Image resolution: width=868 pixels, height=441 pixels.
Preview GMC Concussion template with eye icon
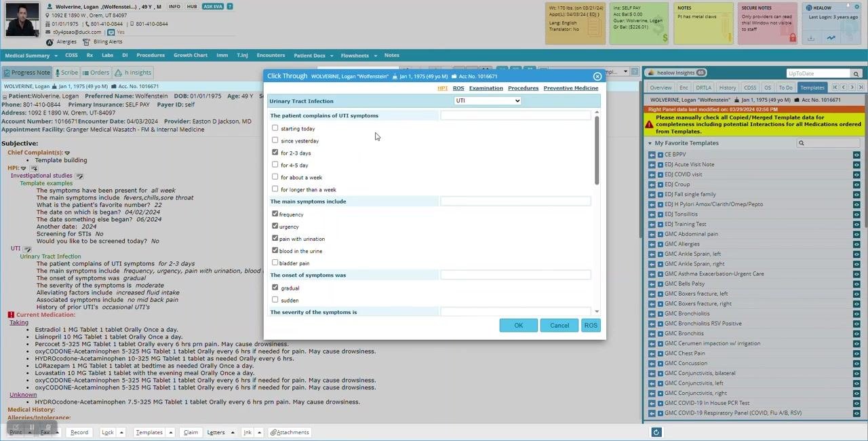point(856,364)
